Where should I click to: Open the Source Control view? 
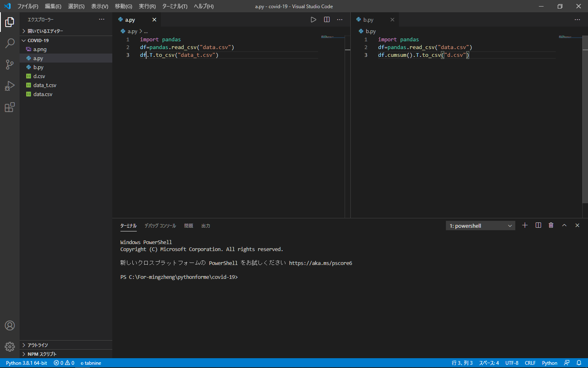(x=10, y=65)
